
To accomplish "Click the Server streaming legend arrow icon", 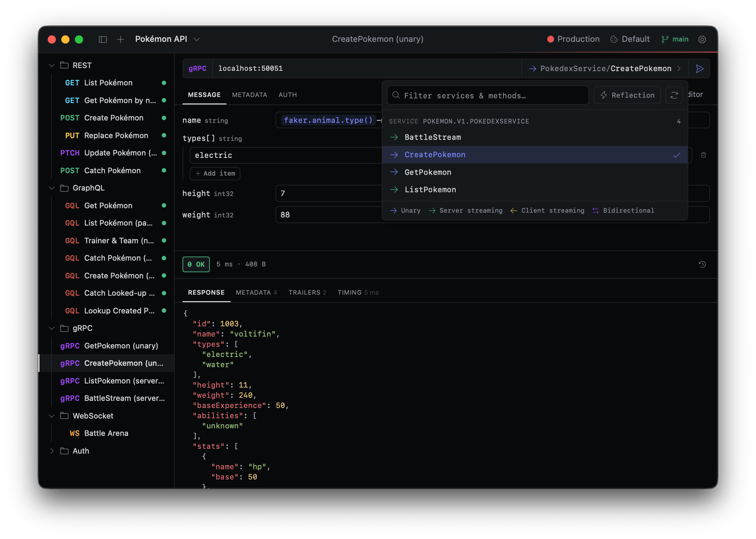I will pos(432,211).
